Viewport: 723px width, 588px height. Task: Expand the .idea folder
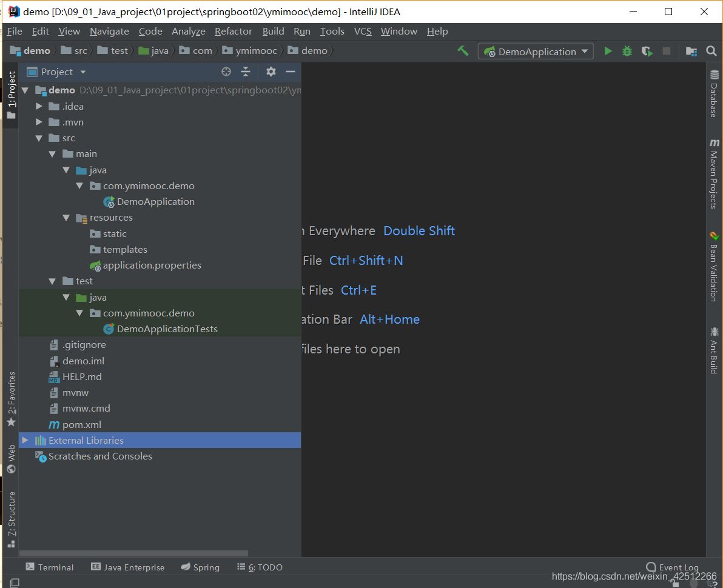point(39,106)
